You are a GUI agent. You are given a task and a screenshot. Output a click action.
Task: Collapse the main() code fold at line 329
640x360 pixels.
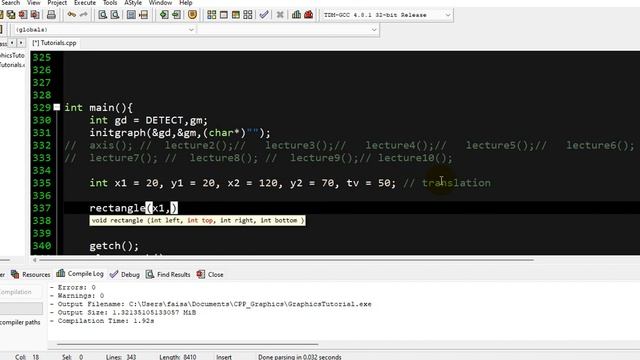57,107
